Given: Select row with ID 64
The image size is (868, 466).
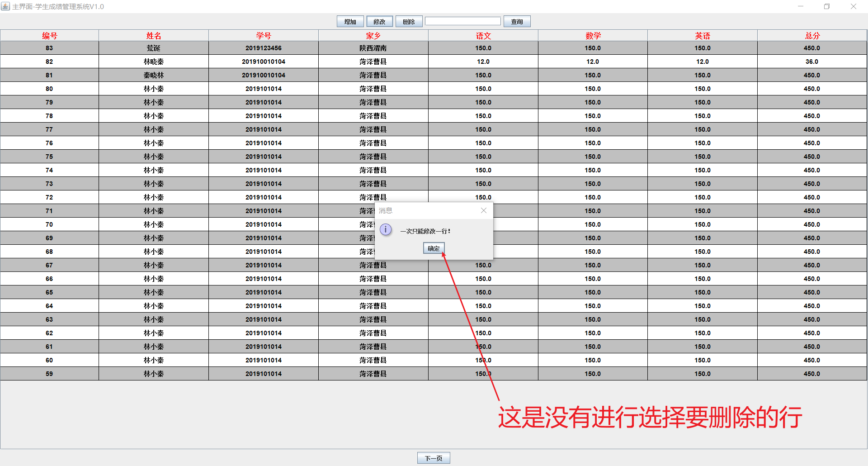Looking at the screenshot, I should click(x=434, y=306).
